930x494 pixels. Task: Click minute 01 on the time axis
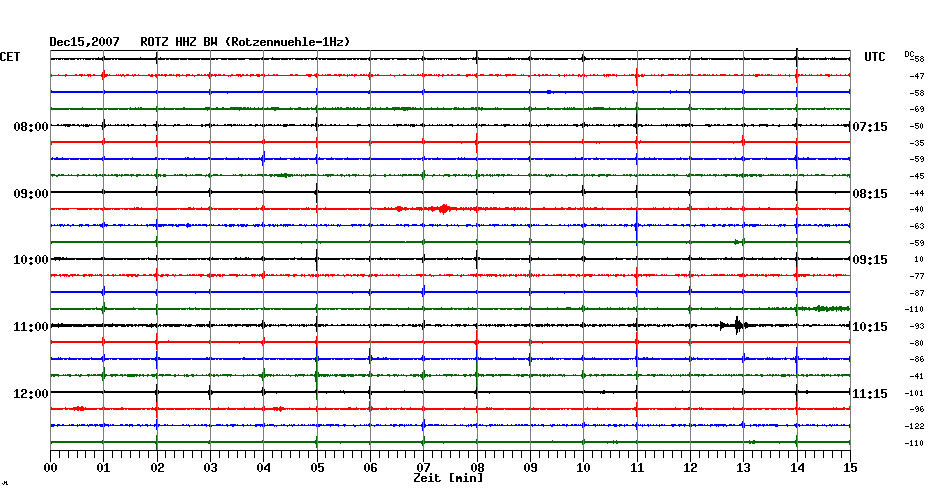coord(104,468)
